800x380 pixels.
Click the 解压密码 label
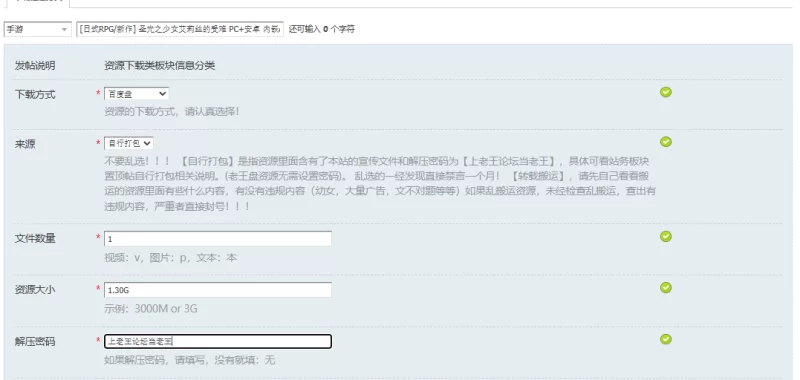35,342
